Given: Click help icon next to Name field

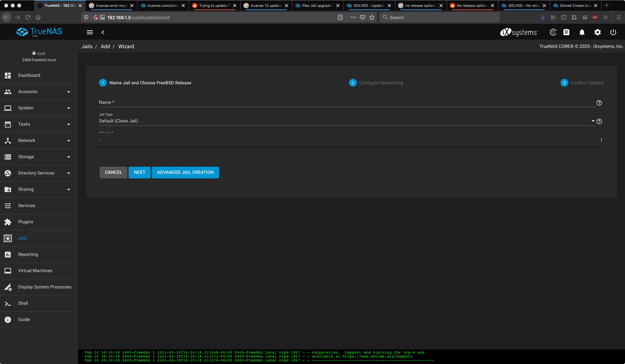Looking at the screenshot, I should 599,103.
